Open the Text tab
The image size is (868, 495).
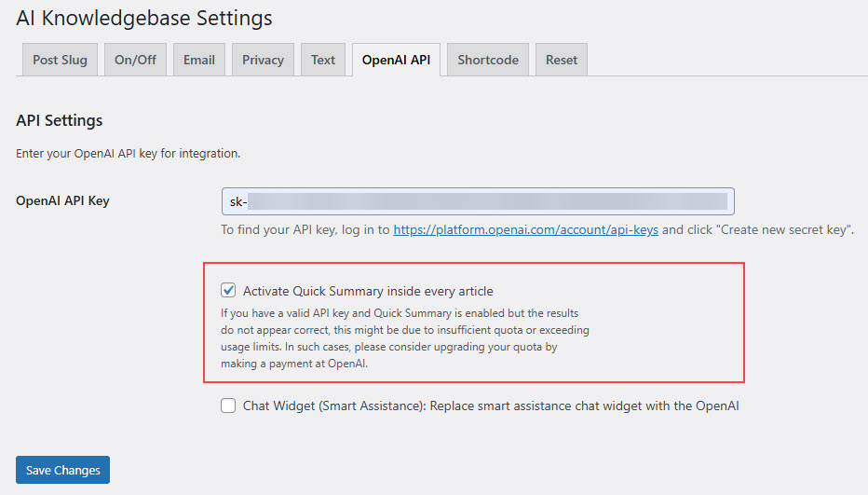coord(323,60)
